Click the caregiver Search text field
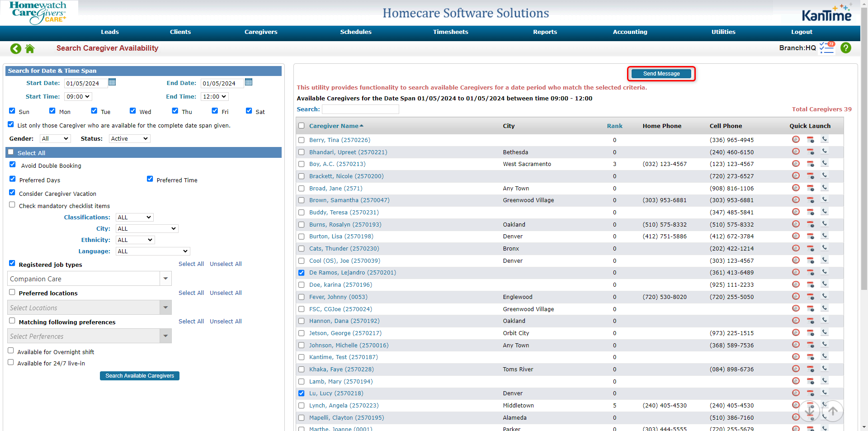868x431 pixels. 360,109
